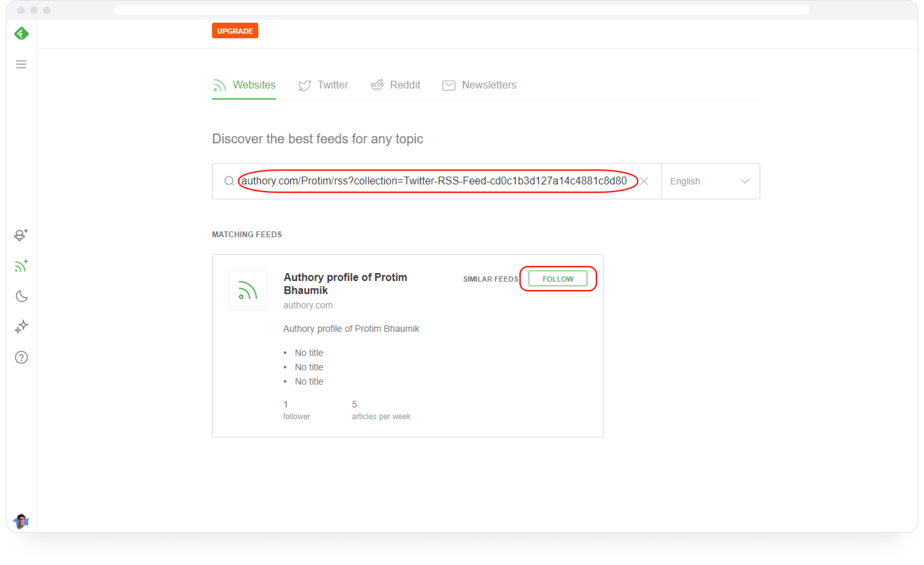Image resolution: width=924 pixels, height=565 pixels.
Task: Open Authory profile of Protim Bhaumik title
Action: (x=345, y=284)
